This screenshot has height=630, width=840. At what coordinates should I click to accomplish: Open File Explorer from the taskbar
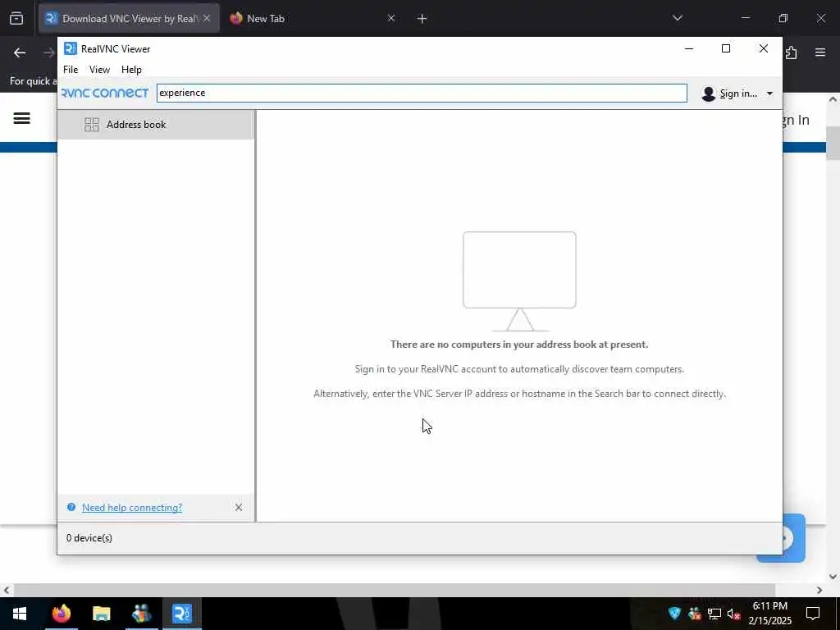point(101,614)
